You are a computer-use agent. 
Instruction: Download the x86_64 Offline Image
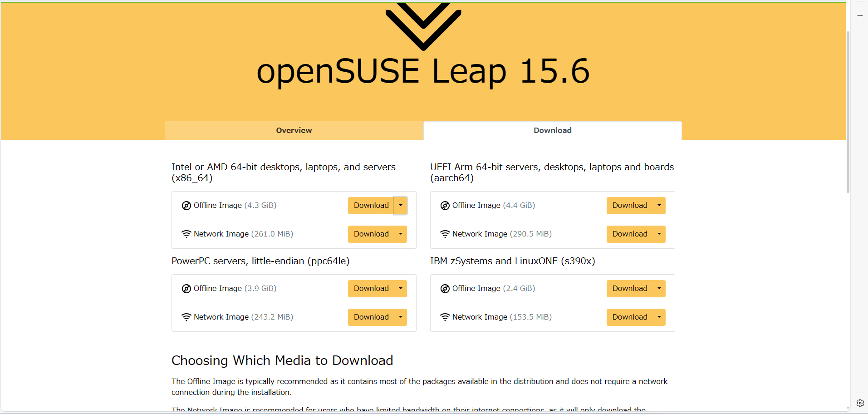pos(371,205)
